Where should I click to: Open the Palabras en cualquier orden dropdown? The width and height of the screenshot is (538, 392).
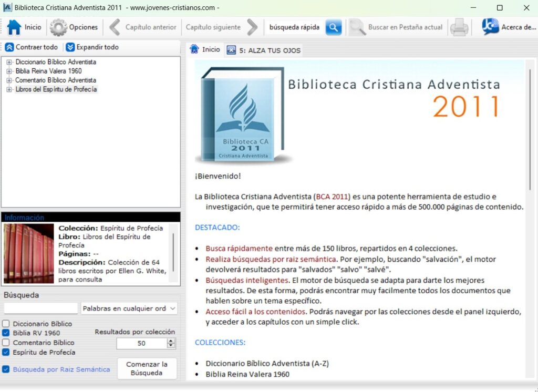[129, 308]
